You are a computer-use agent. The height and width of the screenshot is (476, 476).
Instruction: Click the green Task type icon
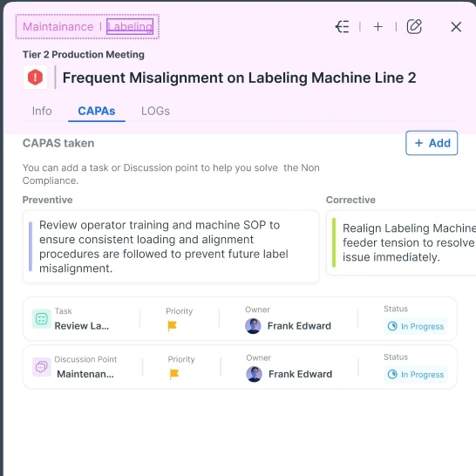(x=42, y=319)
